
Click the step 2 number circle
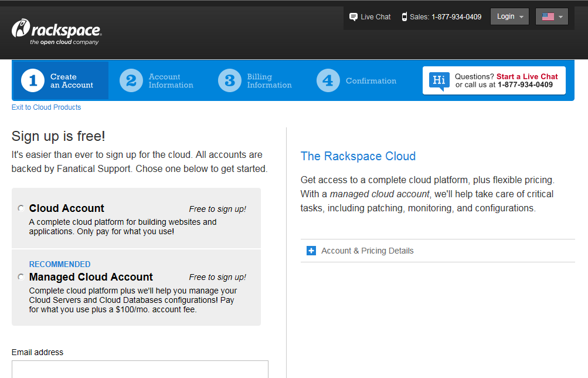pos(131,80)
